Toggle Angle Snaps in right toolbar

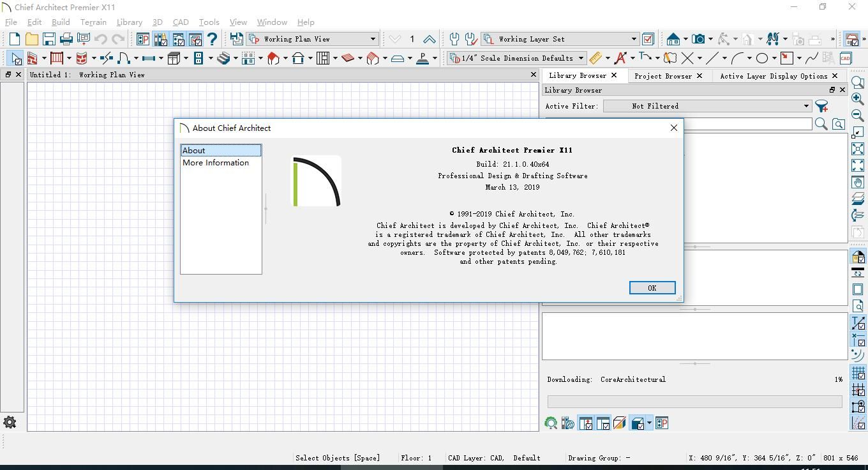tap(858, 422)
